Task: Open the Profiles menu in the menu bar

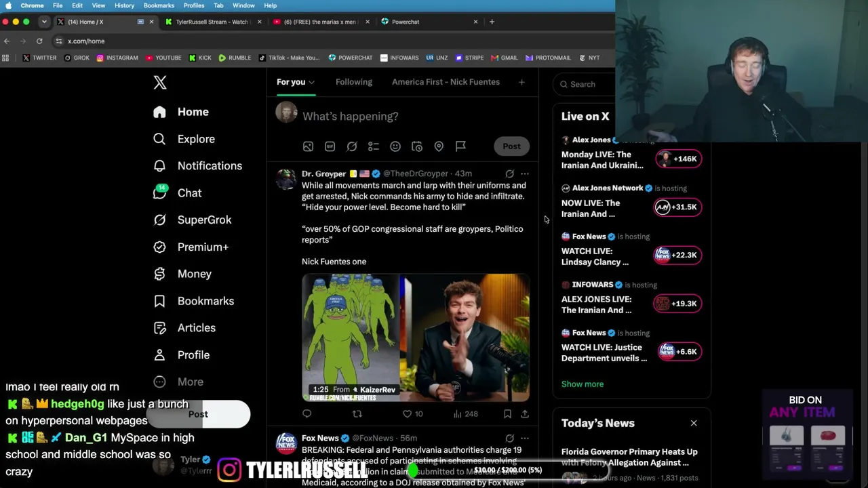Action: click(194, 5)
